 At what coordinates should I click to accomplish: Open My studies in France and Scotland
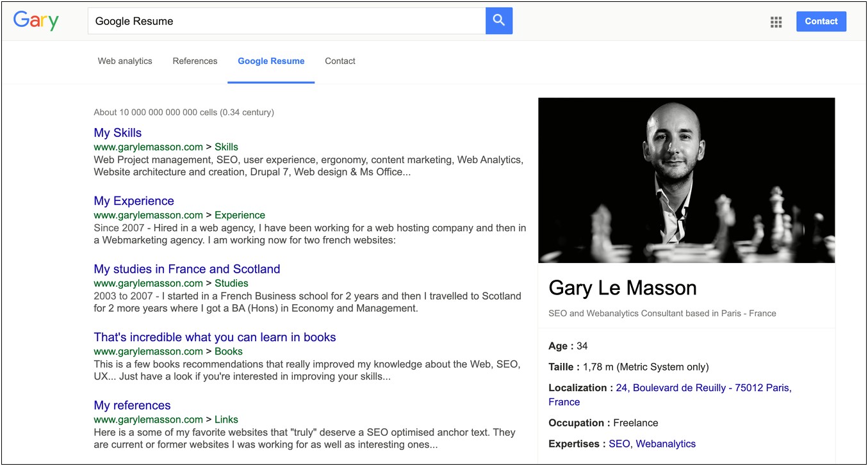pos(187,269)
